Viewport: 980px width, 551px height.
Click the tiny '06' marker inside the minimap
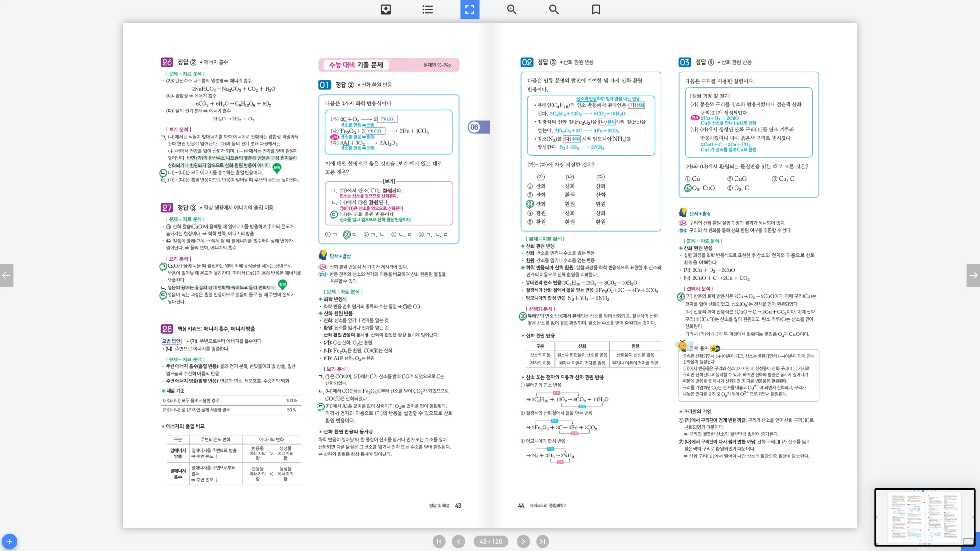tap(924, 503)
